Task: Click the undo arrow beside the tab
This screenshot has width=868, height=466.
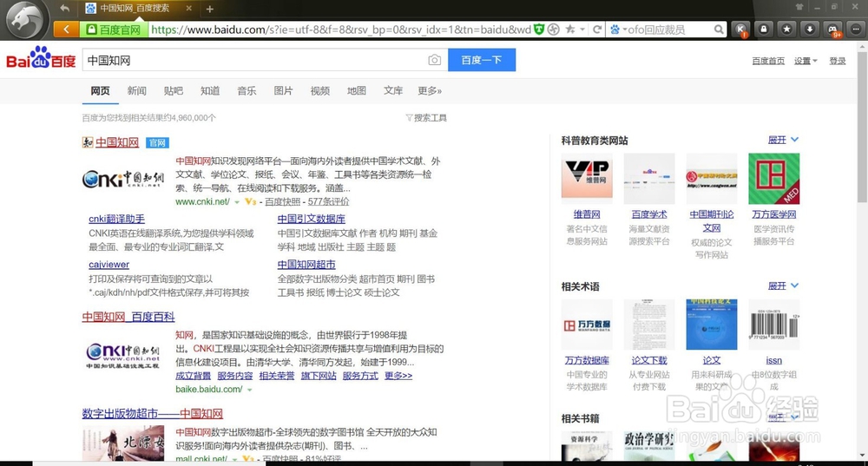Action: click(65, 9)
